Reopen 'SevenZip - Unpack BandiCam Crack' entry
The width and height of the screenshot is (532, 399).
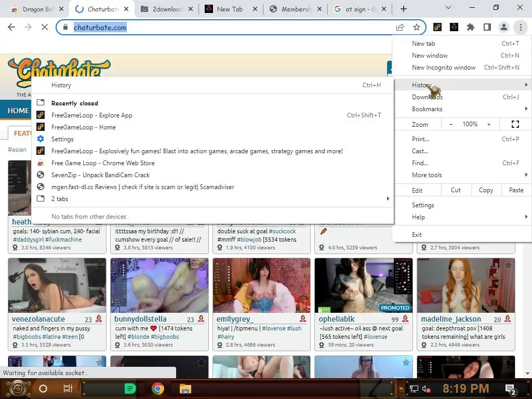[212, 175]
